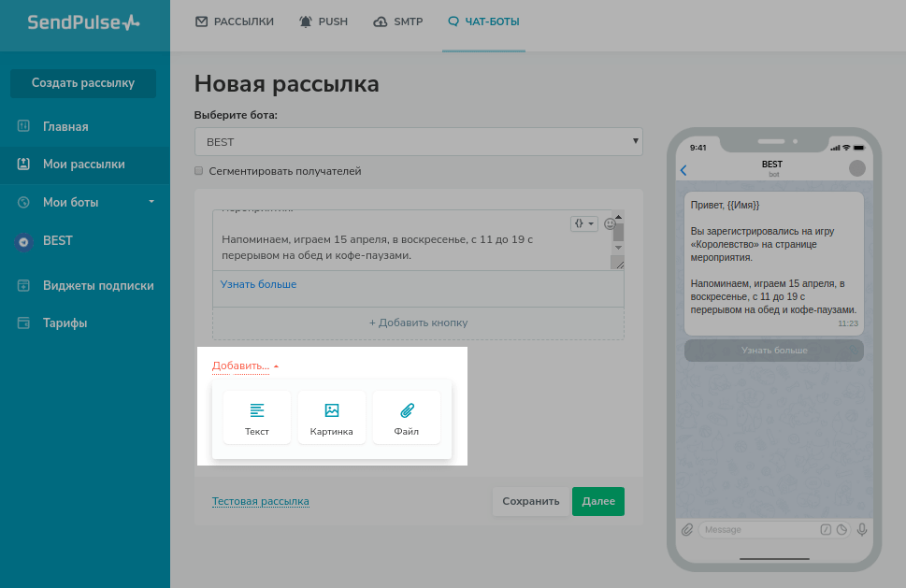Open the bot selection dropdown BEST
The height and width of the screenshot is (588, 906).
pos(419,141)
